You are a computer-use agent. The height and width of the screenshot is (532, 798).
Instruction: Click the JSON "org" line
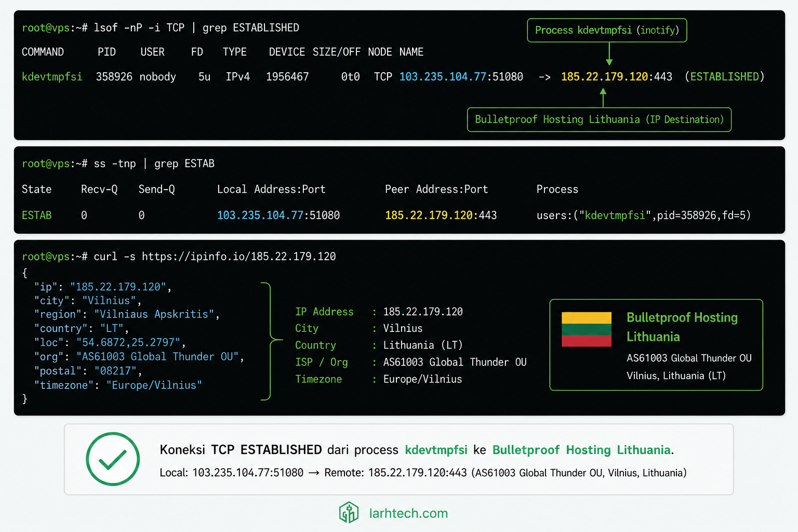point(139,356)
